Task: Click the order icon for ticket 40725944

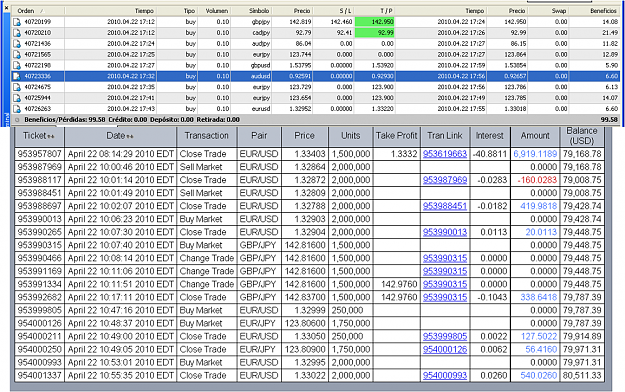Action: [x=17, y=98]
